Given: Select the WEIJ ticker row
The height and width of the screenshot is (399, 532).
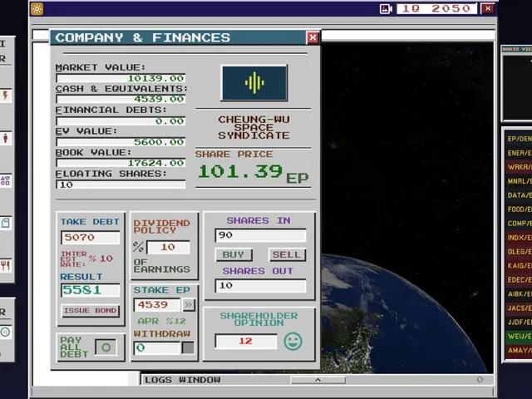Looking at the screenshot, I should [519, 336].
